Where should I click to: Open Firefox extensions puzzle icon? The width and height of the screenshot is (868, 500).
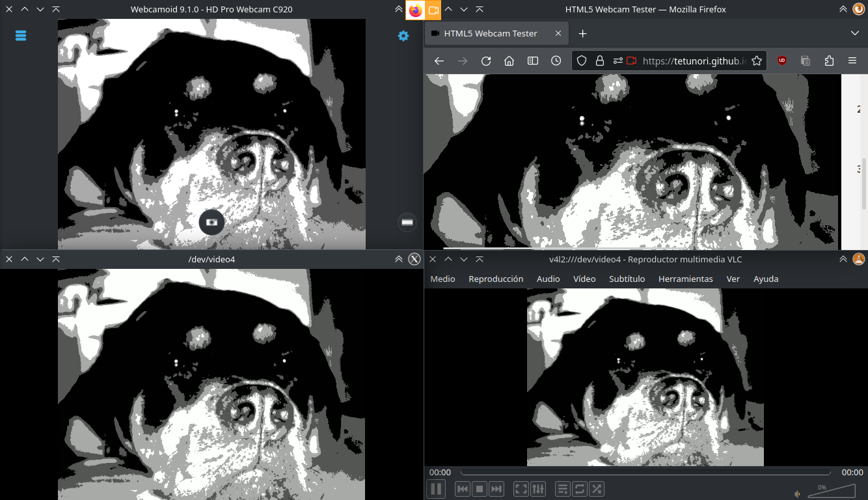[829, 61]
